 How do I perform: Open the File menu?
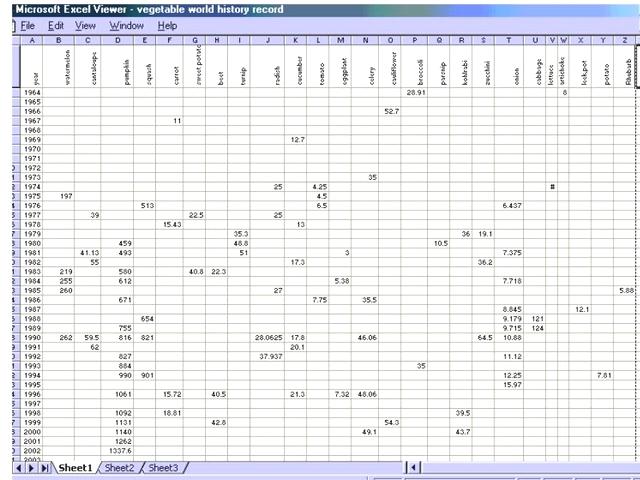[x=27, y=25]
